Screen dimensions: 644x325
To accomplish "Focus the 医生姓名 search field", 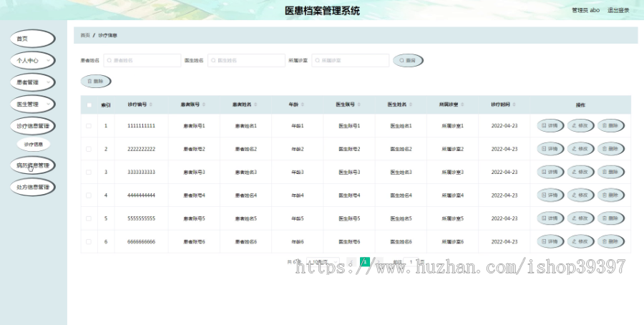I will point(246,60).
